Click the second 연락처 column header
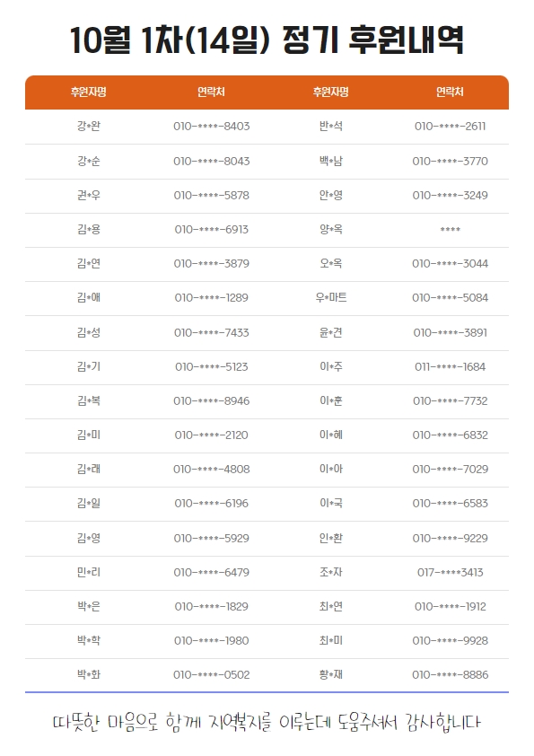Viewport: 534px width, 756px height. 450,92
